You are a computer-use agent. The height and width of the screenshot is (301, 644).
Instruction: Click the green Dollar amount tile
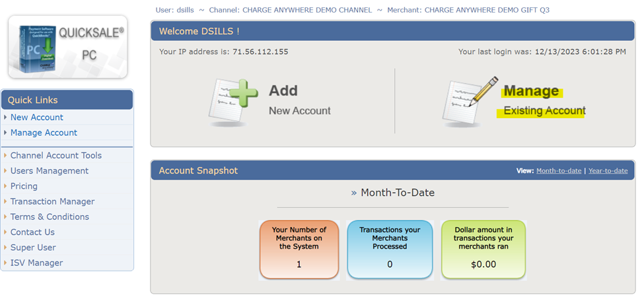[483, 250]
